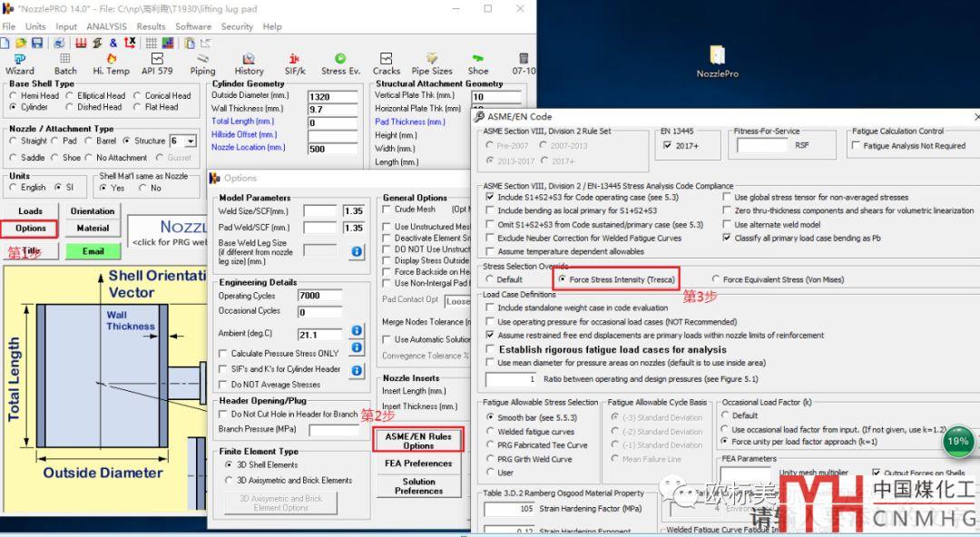This screenshot has height=537, width=980.
Task: Open the Results menu
Action: (x=151, y=26)
